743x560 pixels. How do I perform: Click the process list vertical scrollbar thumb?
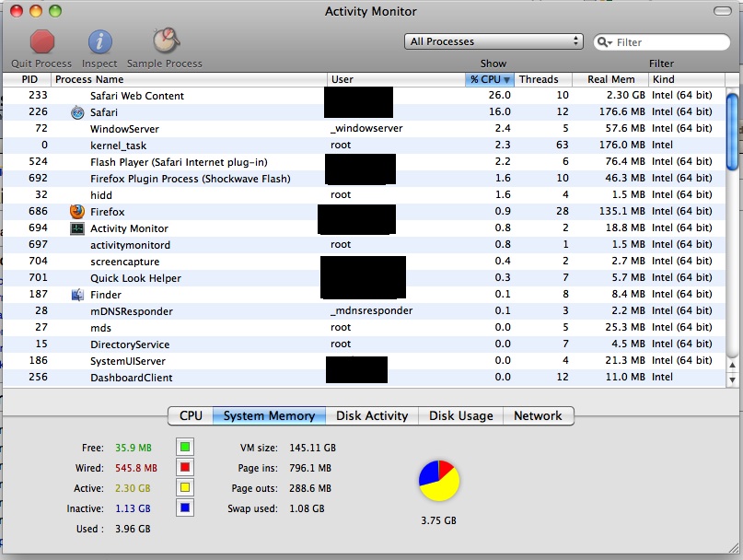732,132
